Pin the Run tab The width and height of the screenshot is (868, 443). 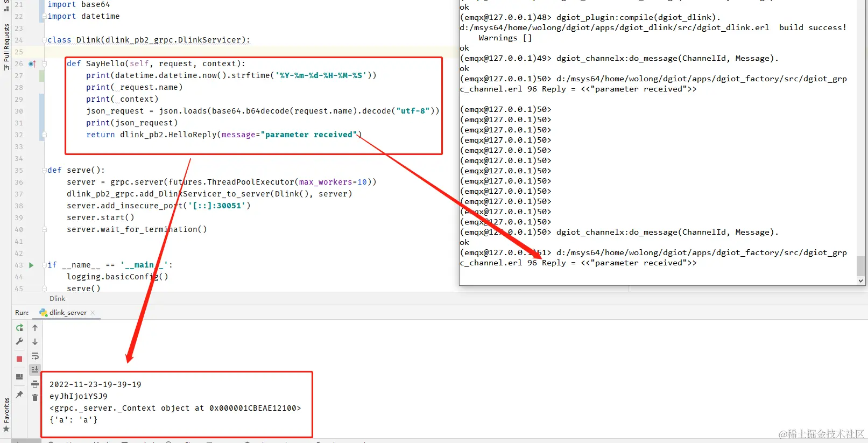tap(19, 395)
